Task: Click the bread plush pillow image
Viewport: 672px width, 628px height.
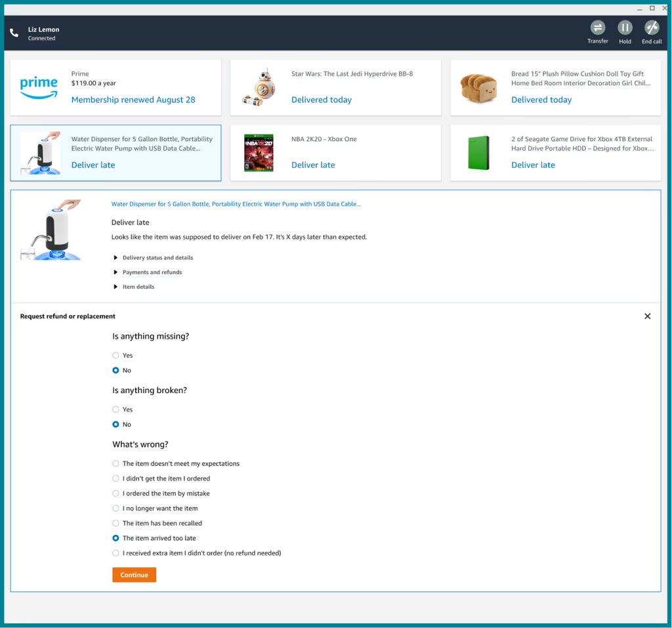Action: click(478, 88)
